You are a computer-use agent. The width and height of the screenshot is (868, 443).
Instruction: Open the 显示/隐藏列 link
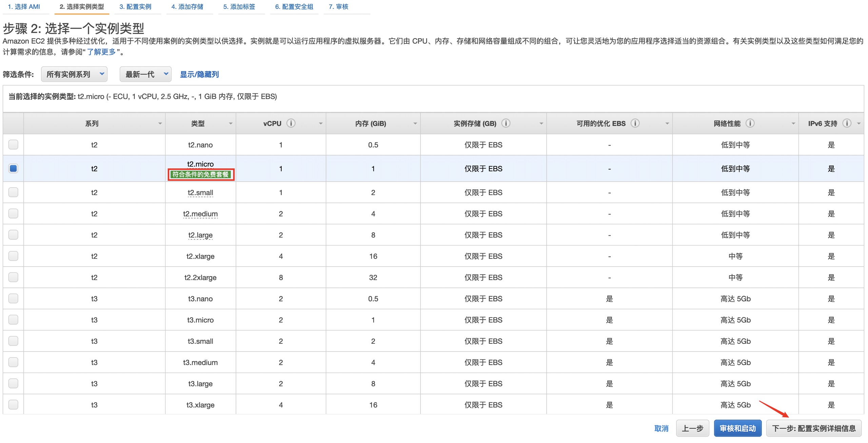point(199,75)
